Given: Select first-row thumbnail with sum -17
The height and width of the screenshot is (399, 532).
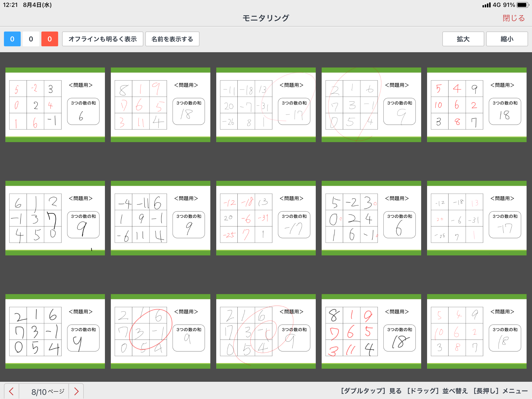Looking at the screenshot, I should click(266, 105).
